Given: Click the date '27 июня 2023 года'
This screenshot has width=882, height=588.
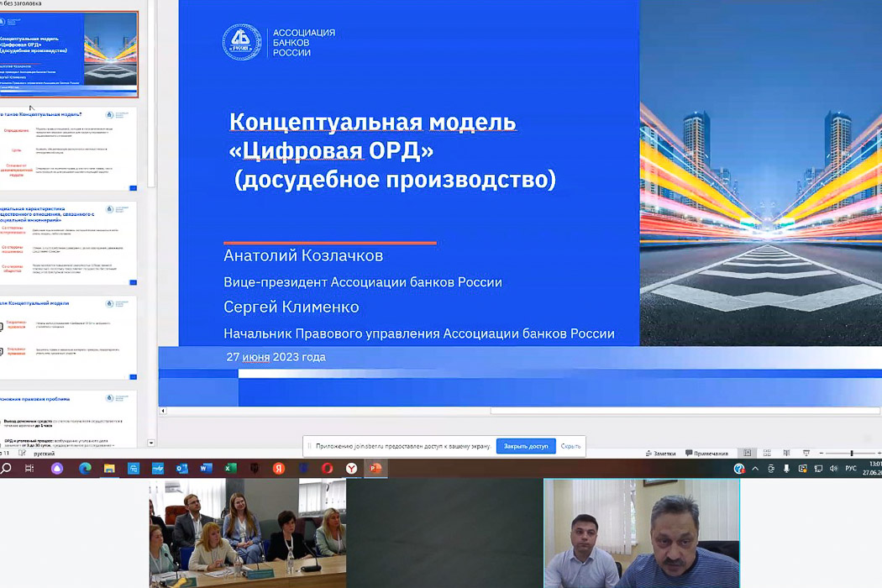Looking at the screenshot, I should click(x=276, y=357).
